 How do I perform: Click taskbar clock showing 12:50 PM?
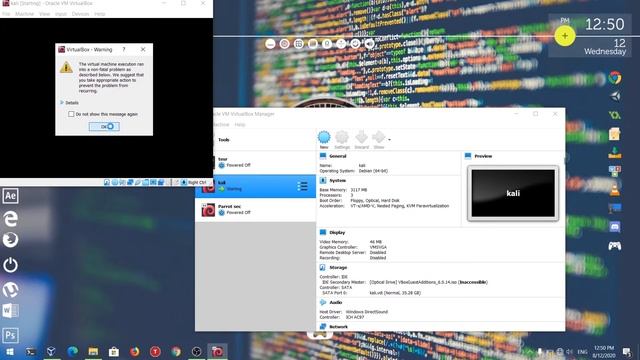604,351
